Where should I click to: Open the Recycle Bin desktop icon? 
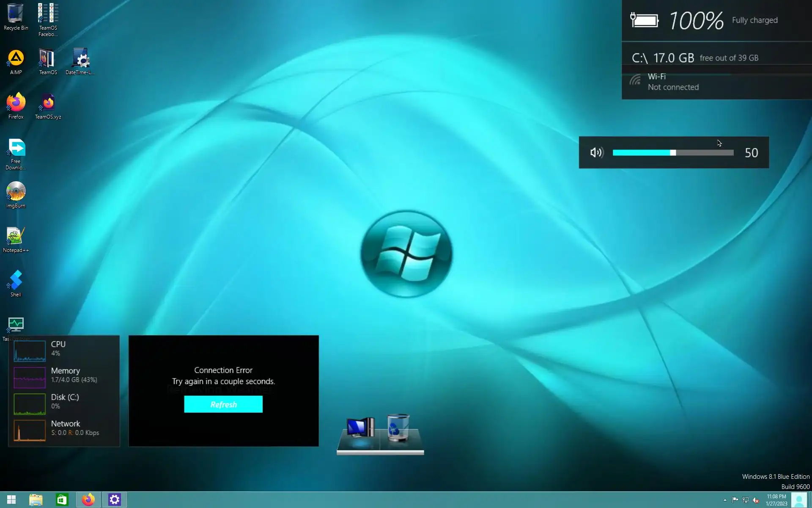[x=16, y=16]
